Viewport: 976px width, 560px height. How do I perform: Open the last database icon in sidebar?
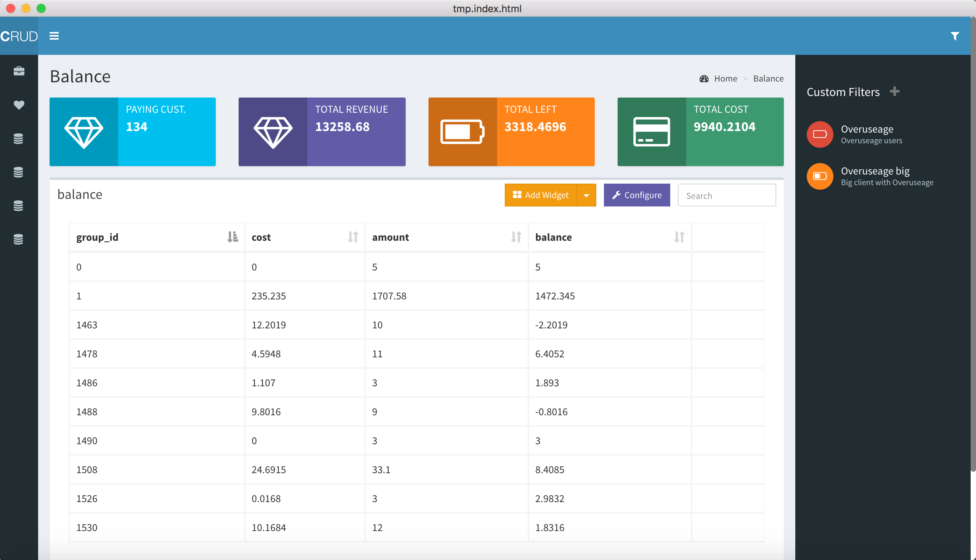pyautogui.click(x=18, y=239)
